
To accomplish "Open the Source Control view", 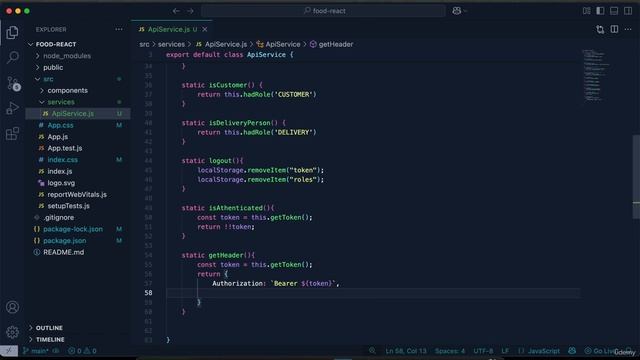I will [x=13, y=83].
